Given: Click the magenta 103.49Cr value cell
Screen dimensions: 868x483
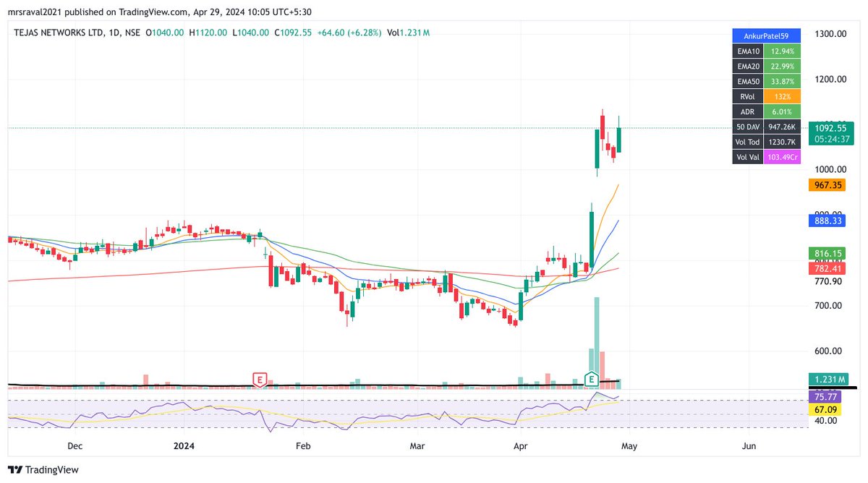Looking at the screenshot, I should [x=783, y=157].
